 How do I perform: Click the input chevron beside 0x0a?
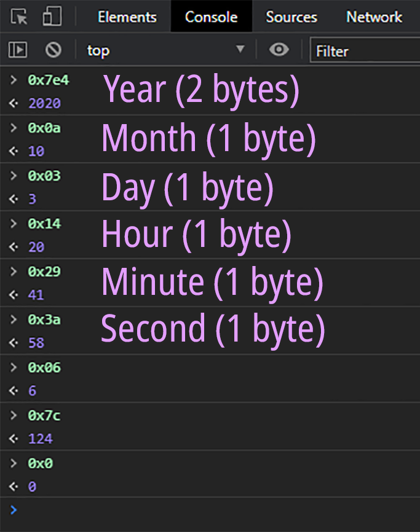tap(14, 128)
